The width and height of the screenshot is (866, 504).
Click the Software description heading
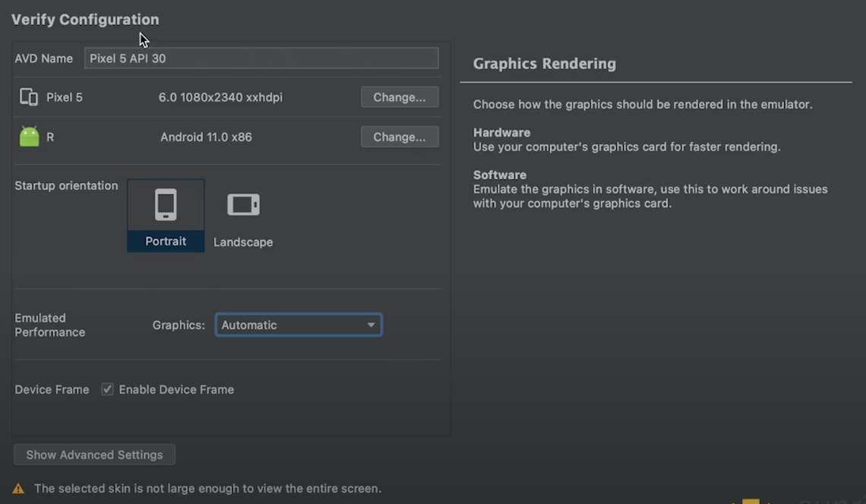point(500,175)
